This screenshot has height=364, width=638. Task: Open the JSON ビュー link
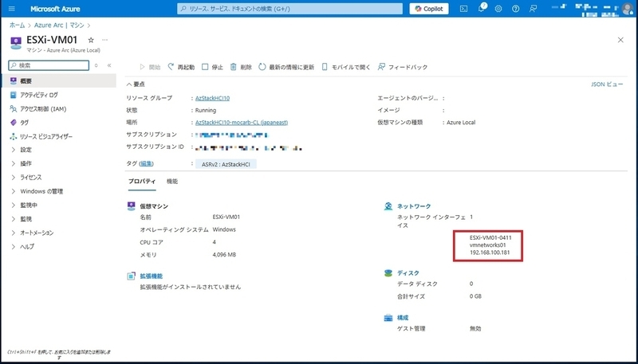pos(607,84)
